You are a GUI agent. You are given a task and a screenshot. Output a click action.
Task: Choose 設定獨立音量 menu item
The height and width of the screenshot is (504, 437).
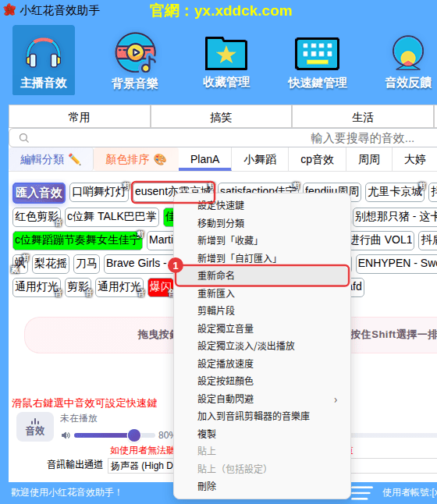pyautogui.click(x=262, y=328)
